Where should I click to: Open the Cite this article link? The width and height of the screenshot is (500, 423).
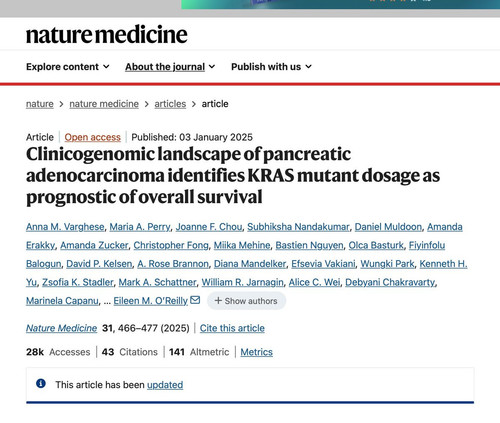click(232, 328)
